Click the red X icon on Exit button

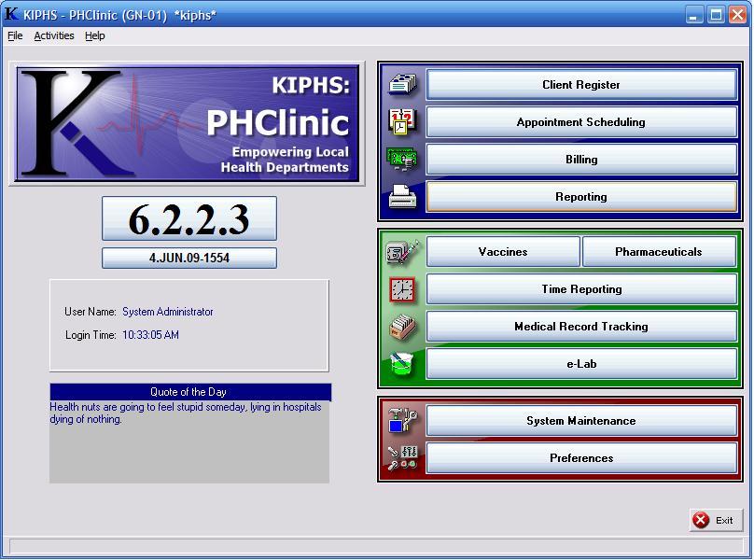(x=701, y=520)
